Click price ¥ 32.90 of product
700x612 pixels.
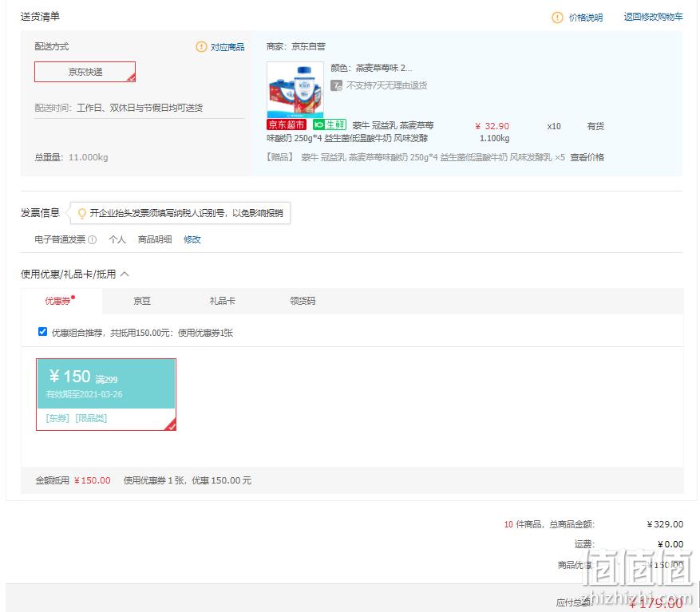tap(492, 126)
